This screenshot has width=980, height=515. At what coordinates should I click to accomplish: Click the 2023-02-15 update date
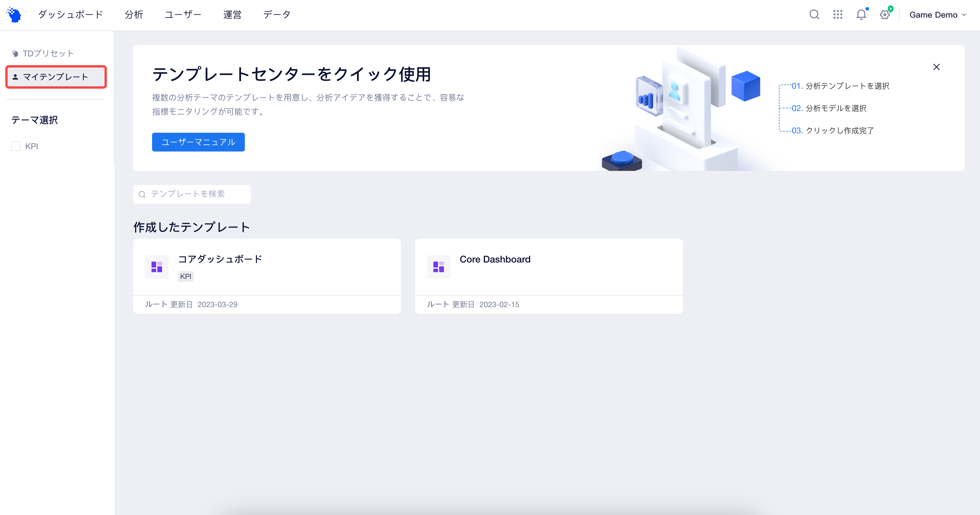[499, 305]
